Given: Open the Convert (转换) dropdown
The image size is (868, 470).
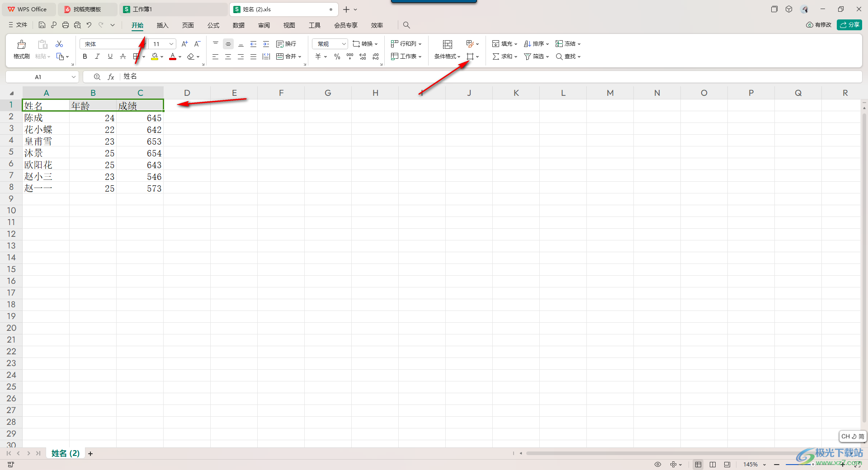Looking at the screenshot, I should coord(365,44).
